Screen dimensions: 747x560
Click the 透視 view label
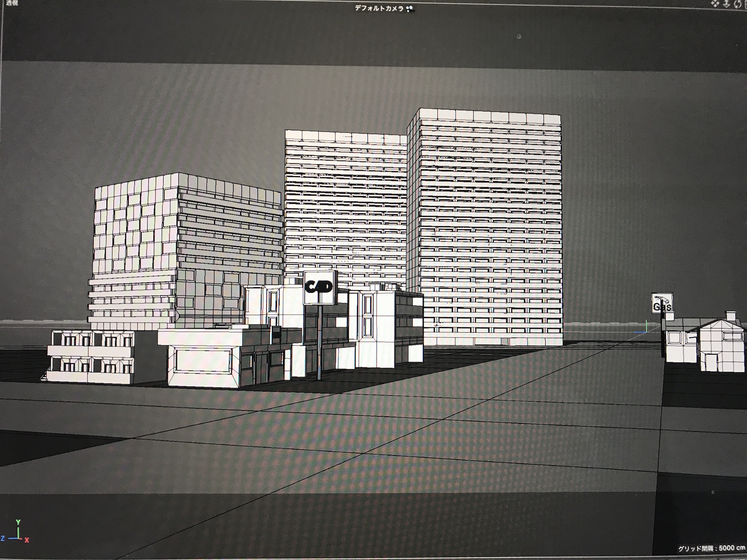click(x=12, y=3)
